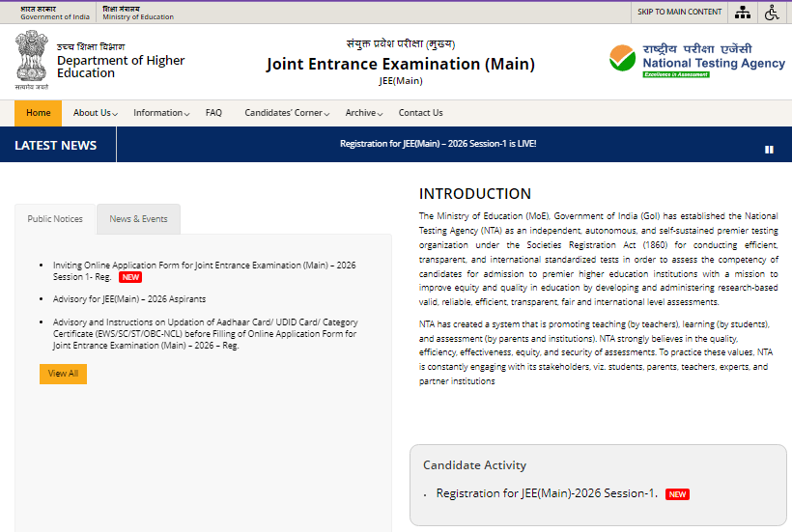
Task: Open the FAQ menu item
Action: coord(213,113)
